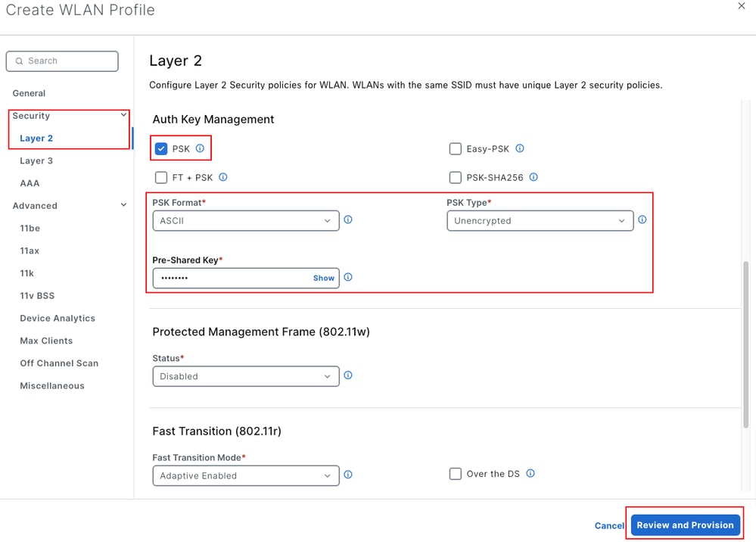Click the info icon for PMF Status
The image size is (756, 542).
click(348, 375)
